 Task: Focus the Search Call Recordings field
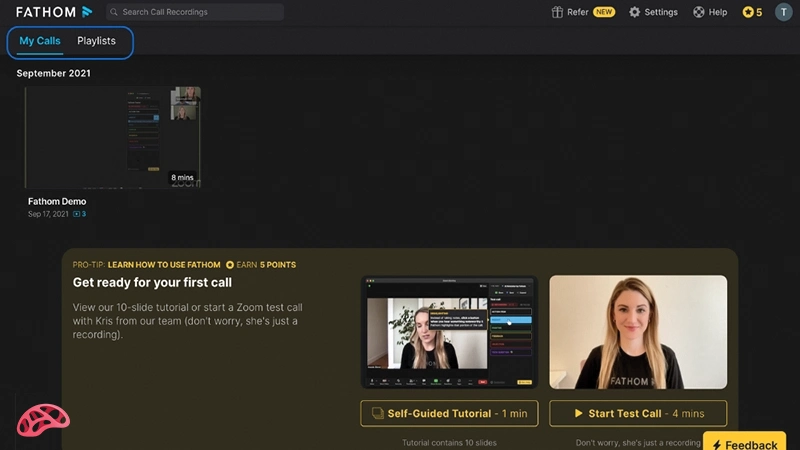click(x=195, y=12)
